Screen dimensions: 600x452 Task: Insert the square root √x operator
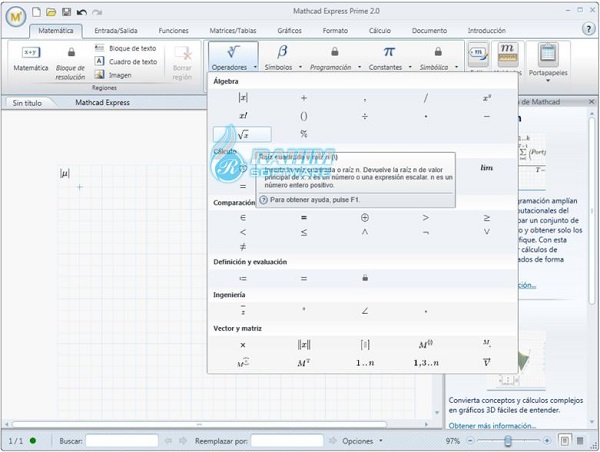coord(243,134)
